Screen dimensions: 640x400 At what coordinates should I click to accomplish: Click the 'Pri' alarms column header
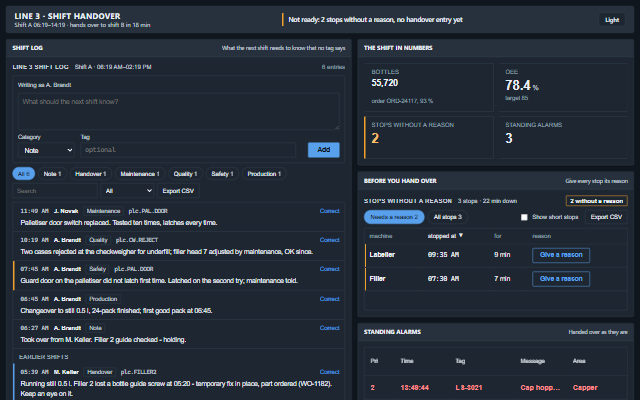tap(374, 361)
